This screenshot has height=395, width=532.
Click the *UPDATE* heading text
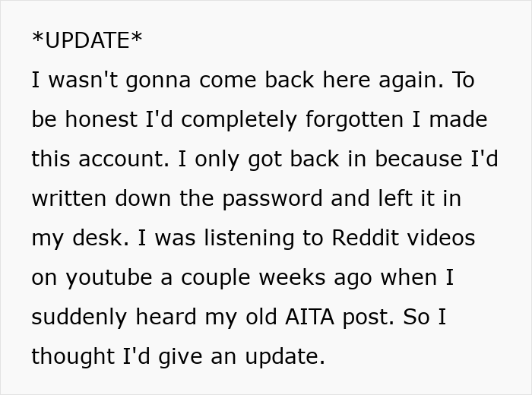click(87, 41)
